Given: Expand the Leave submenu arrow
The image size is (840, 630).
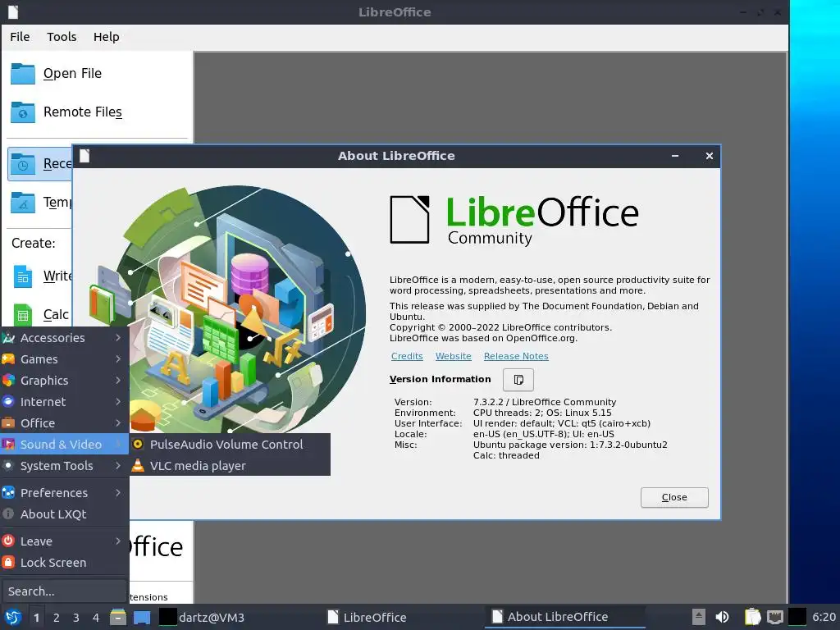Looking at the screenshot, I should pos(118,541).
